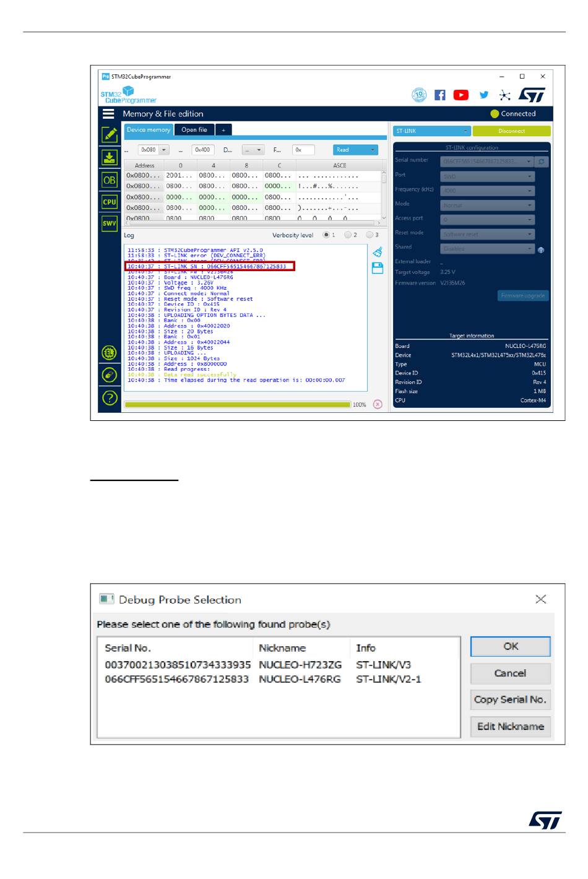Refresh the ST-LINK serial number list
Screen dimensions: 588x879
coord(542,162)
